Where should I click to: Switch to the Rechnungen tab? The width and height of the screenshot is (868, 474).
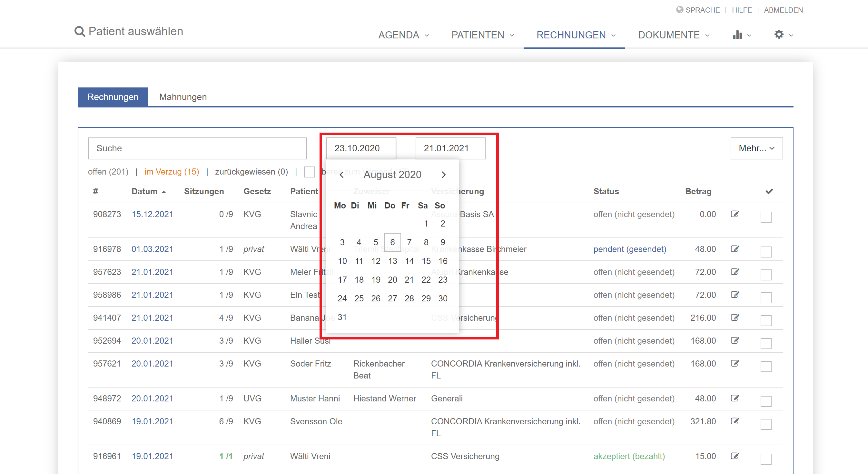click(x=113, y=97)
